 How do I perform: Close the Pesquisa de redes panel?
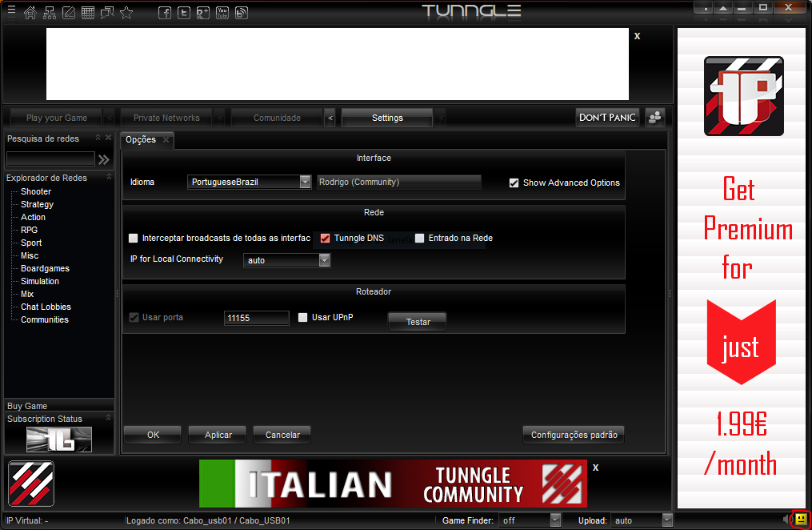pyautogui.click(x=108, y=137)
